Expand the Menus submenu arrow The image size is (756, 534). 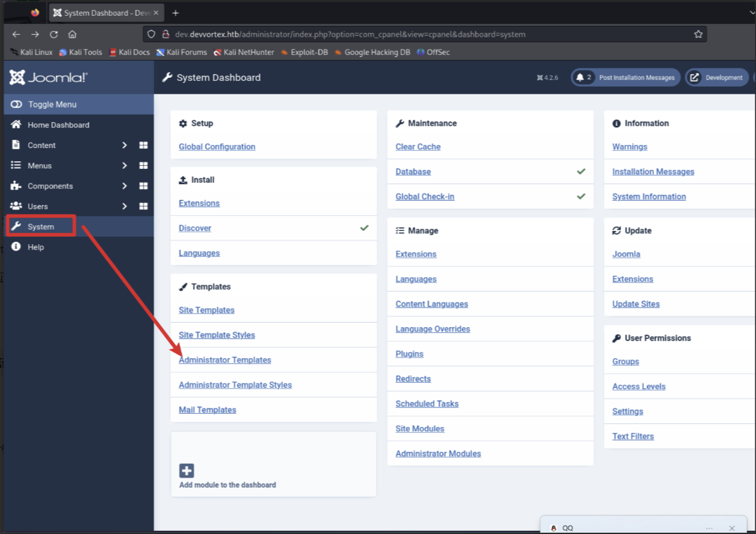pos(125,166)
